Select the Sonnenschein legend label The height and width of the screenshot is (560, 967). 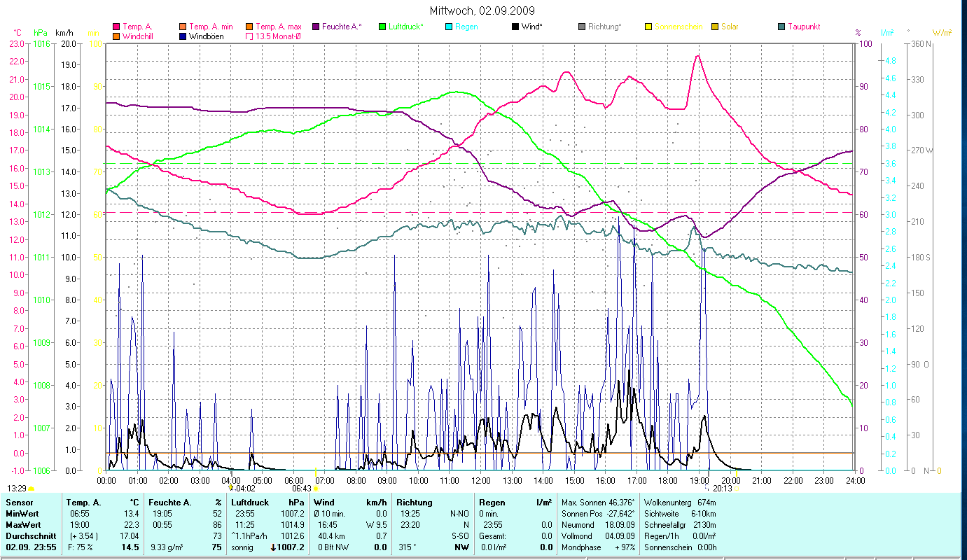pyautogui.click(x=678, y=27)
